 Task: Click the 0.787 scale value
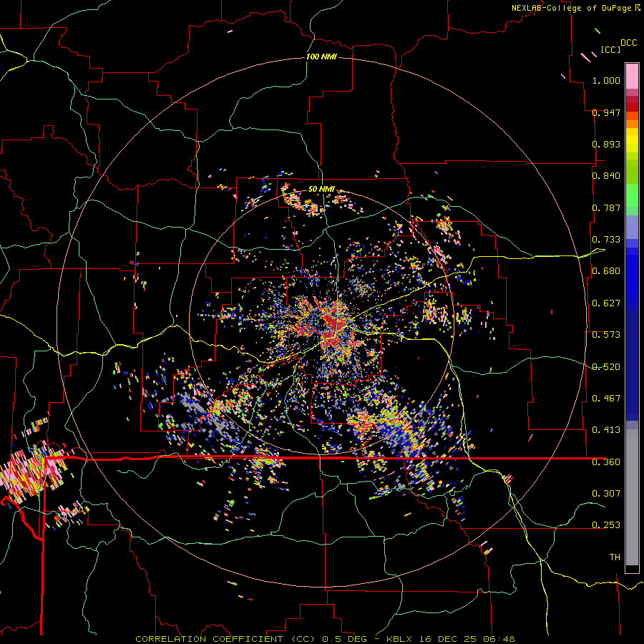(606, 208)
